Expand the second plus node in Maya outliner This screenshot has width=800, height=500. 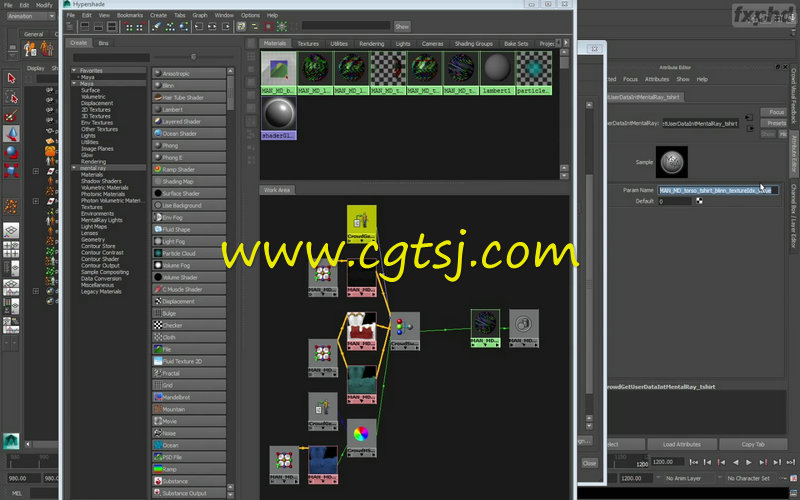[x=36, y=201]
